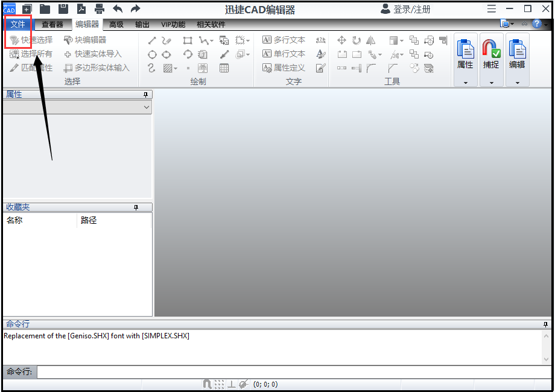This screenshot has width=555, height=392.
Task: Click the 属性定义 button
Action: point(284,68)
